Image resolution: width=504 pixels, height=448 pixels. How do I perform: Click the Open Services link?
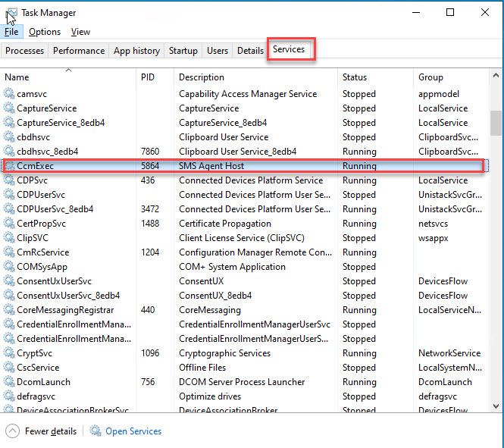133,431
